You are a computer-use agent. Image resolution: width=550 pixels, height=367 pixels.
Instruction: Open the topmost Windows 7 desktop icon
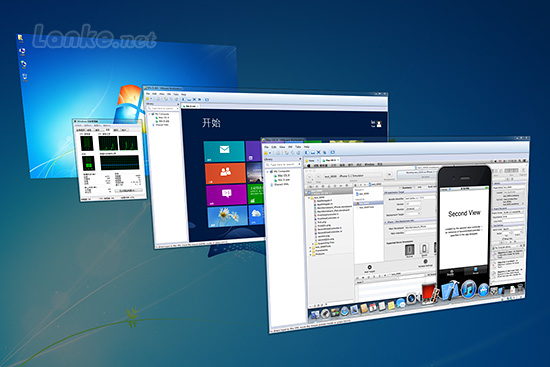point(20,38)
